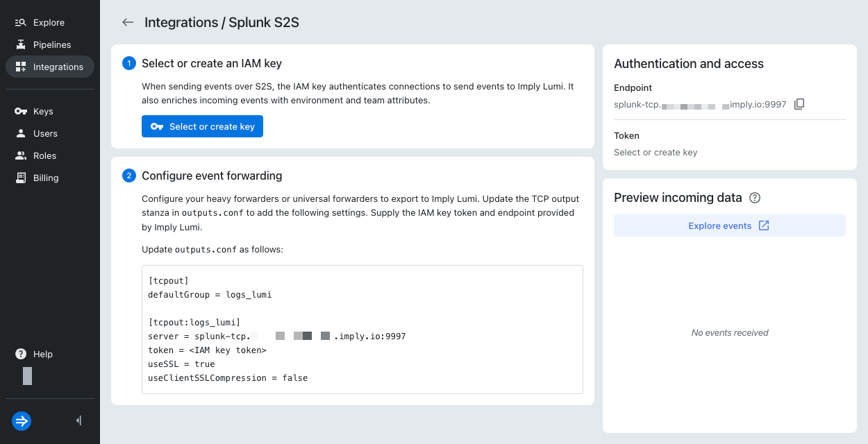
Task: Click the '[tcpout]' stanza line
Action: [168, 280]
